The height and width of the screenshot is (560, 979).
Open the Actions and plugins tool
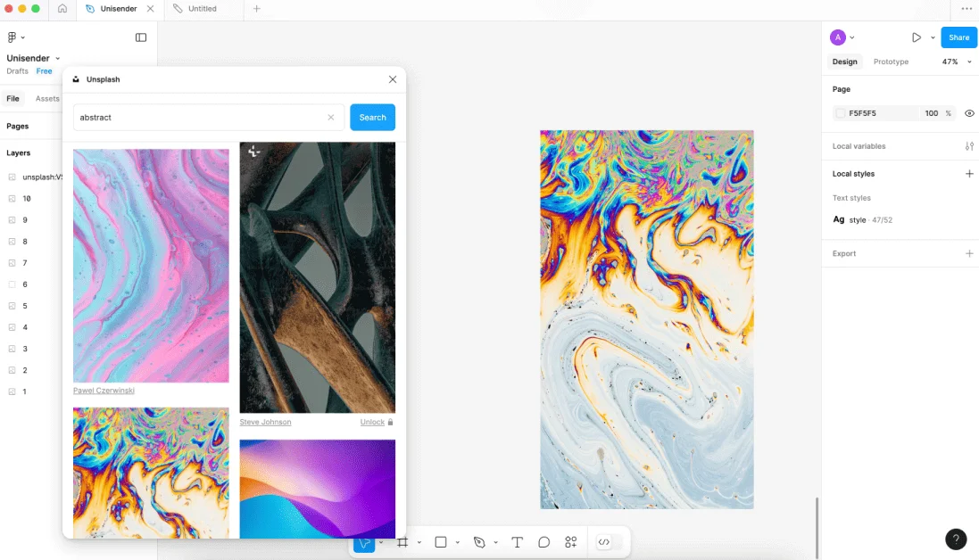tap(571, 542)
